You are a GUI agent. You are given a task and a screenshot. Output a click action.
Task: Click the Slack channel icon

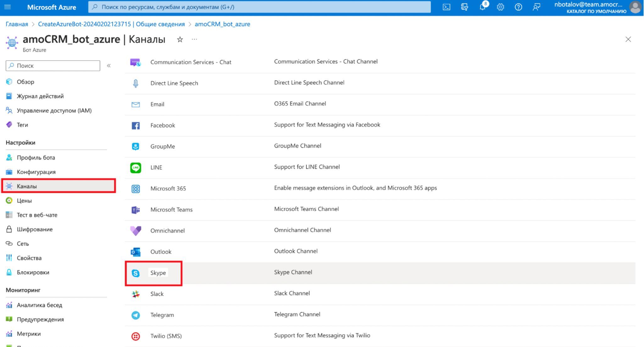136,294
